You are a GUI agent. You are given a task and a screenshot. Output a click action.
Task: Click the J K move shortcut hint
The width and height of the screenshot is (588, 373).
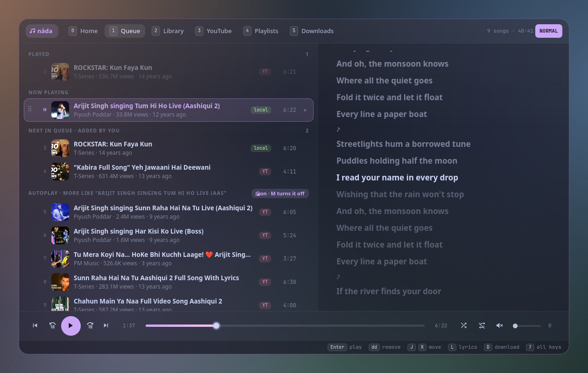point(424,347)
